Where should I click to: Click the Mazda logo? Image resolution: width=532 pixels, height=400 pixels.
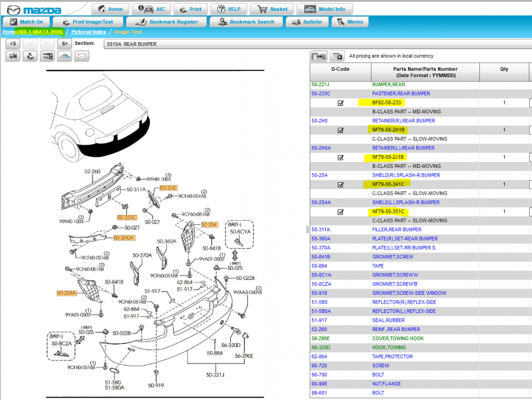pos(34,10)
